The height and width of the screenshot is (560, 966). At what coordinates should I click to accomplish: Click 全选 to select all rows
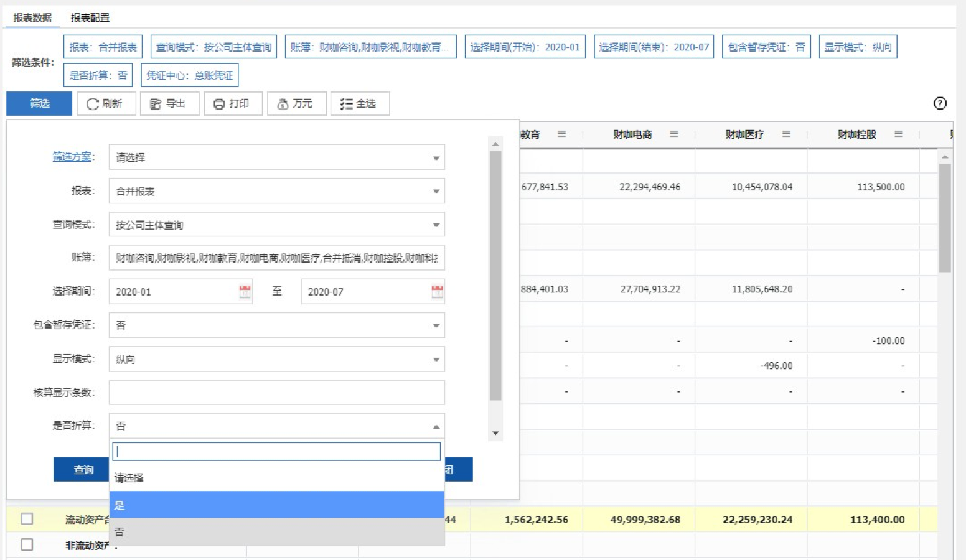tap(360, 103)
